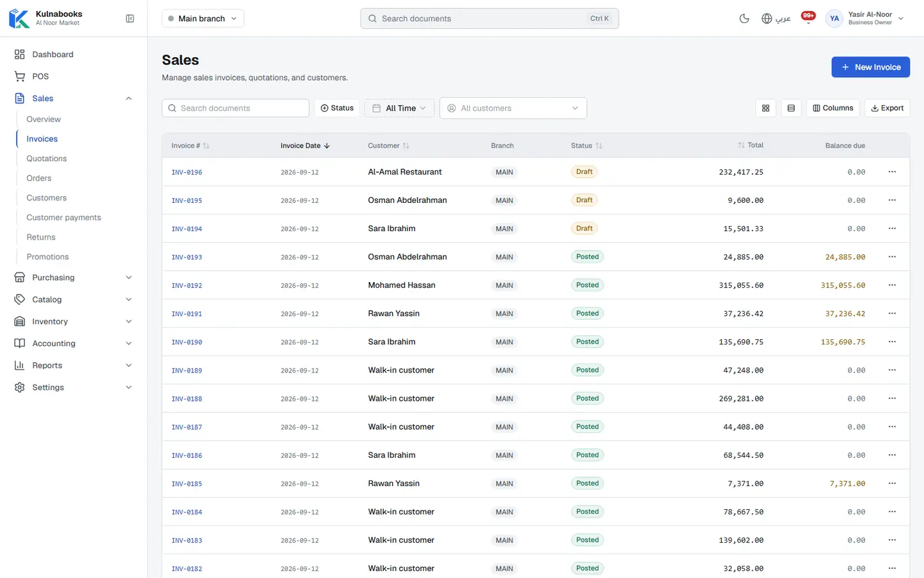Sort by Total column
Screen dimensions: 924x578
(x=751, y=145)
